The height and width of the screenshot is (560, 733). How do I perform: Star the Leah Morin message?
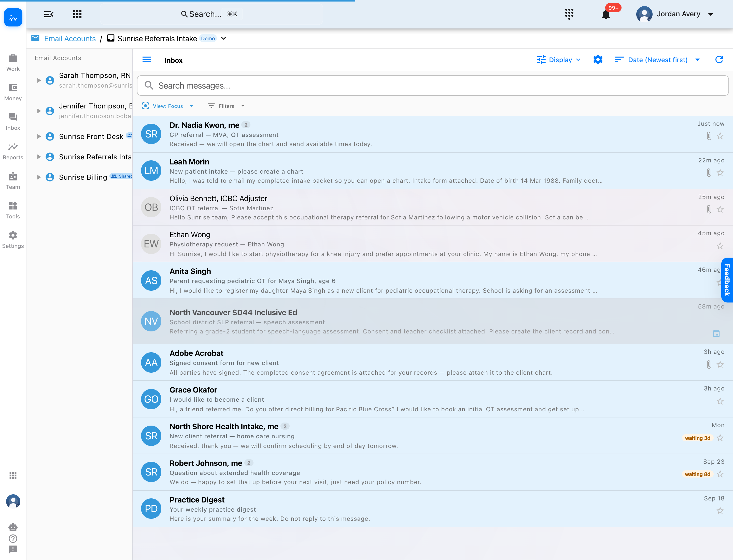[720, 172]
